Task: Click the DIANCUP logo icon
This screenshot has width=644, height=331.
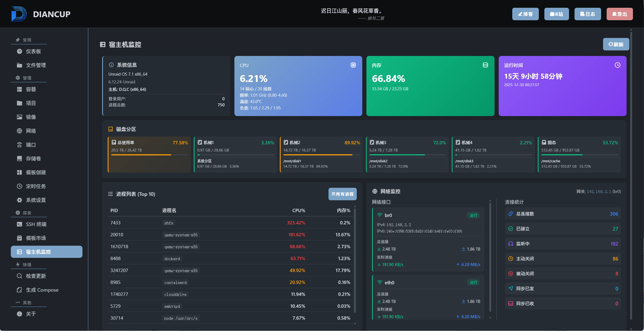Action: [19, 14]
